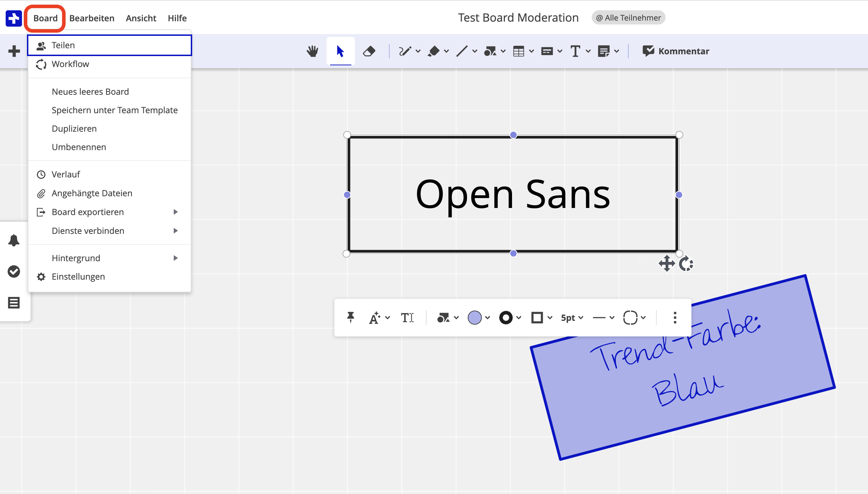Toggle the Kommentar mode

(676, 51)
